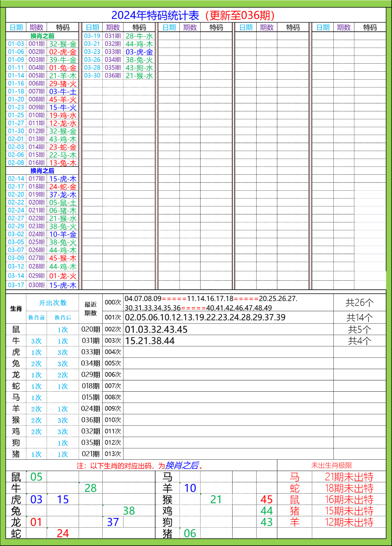This screenshot has width=392, height=546.
Task: Select the green 05 next to 鼠
Action: click(36, 475)
